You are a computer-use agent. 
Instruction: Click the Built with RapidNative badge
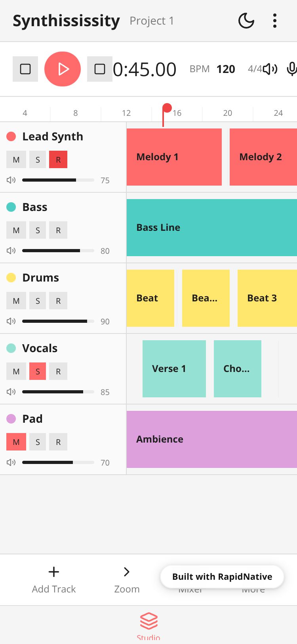pyautogui.click(x=222, y=577)
